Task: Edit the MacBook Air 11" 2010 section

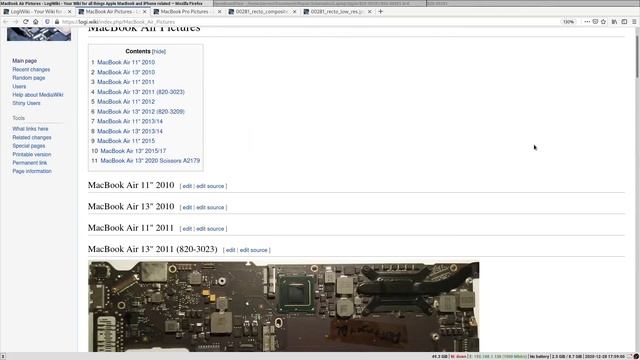Action: tap(187, 186)
